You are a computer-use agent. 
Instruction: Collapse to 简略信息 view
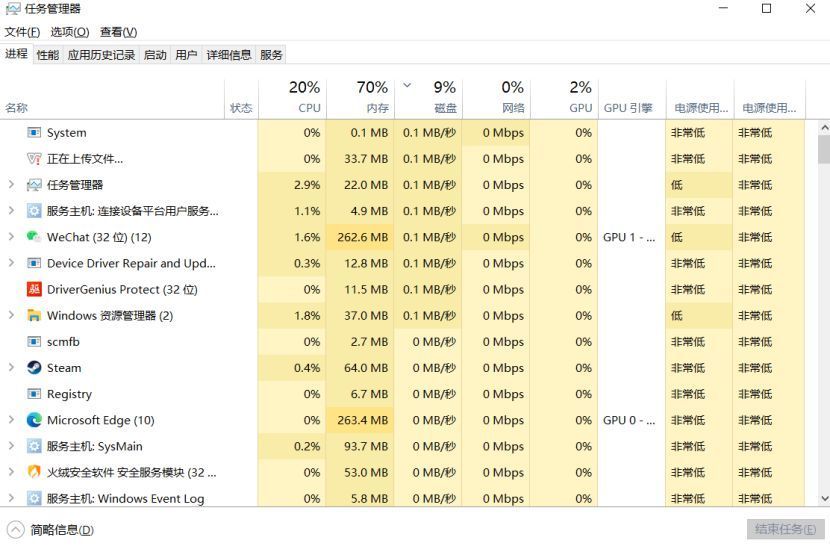[50, 530]
